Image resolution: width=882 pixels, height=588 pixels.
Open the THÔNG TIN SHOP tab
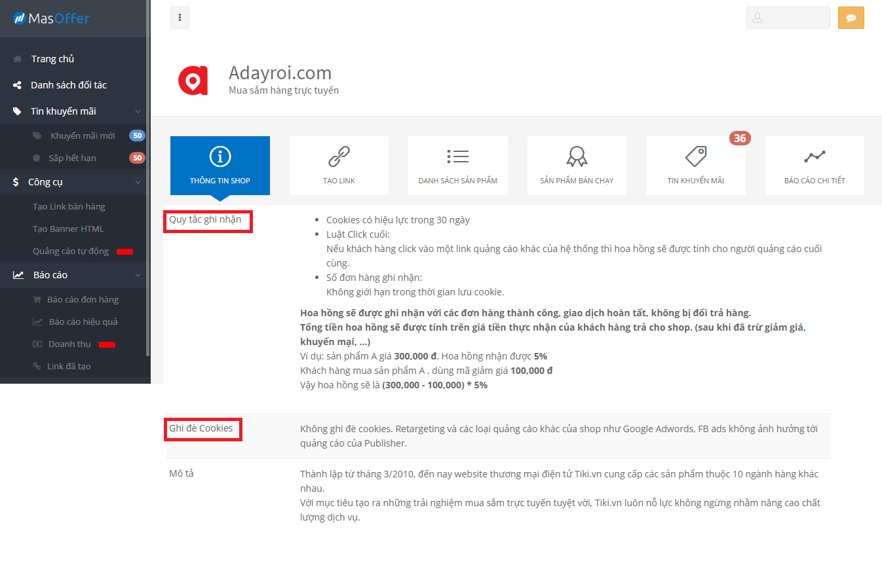click(220, 166)
